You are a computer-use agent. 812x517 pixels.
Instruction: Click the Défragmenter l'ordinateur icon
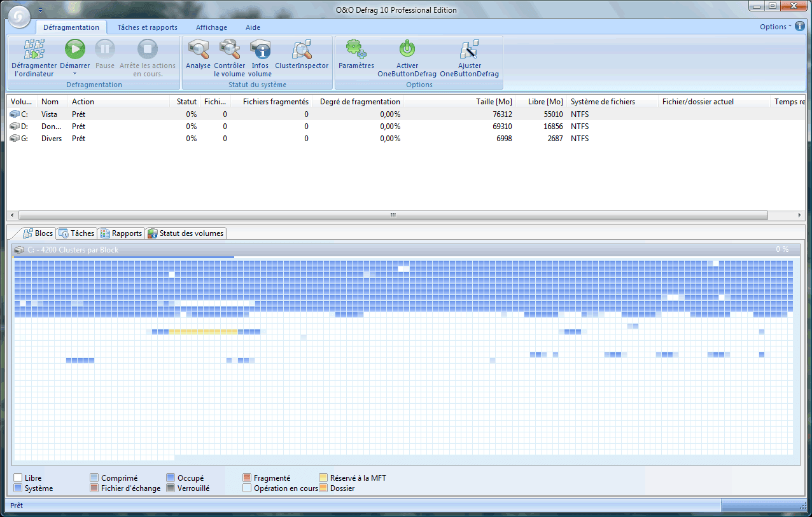point(34,49)
